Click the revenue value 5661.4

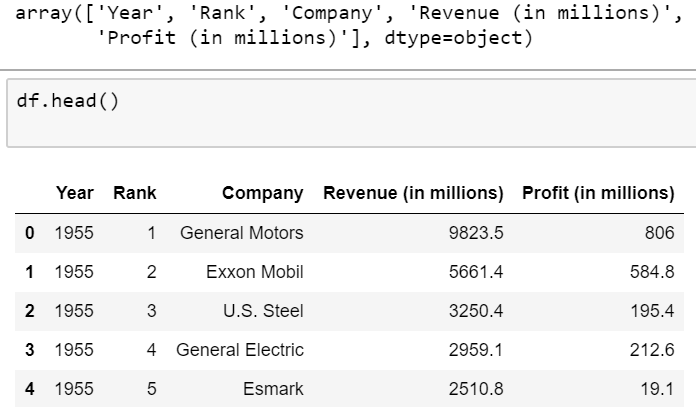(x=476, y=272)
